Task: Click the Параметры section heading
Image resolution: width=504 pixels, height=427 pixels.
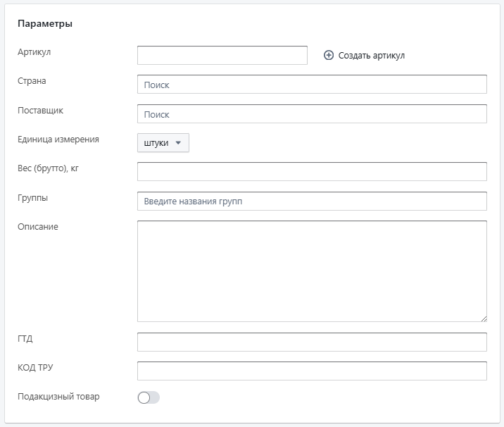Action: 45,24
